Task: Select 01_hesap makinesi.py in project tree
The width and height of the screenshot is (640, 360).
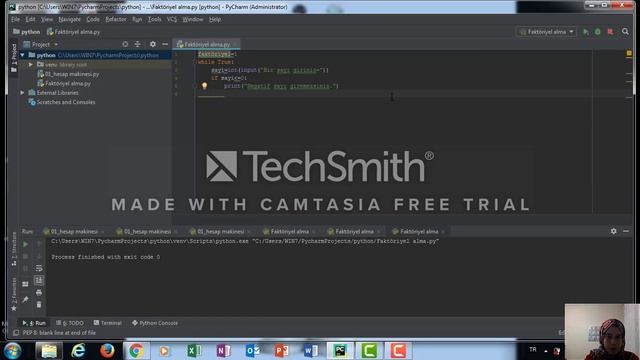Action: click(68, 74)
